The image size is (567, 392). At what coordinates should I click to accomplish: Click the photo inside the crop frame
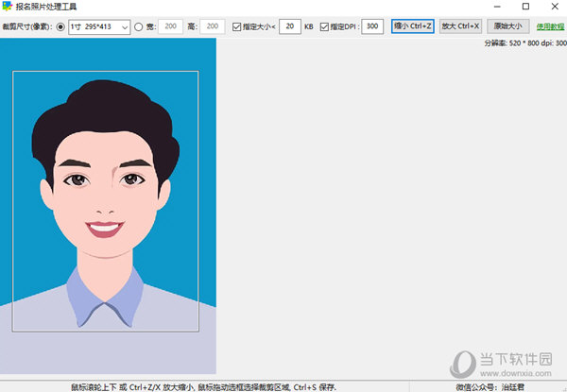click(105, 201)
